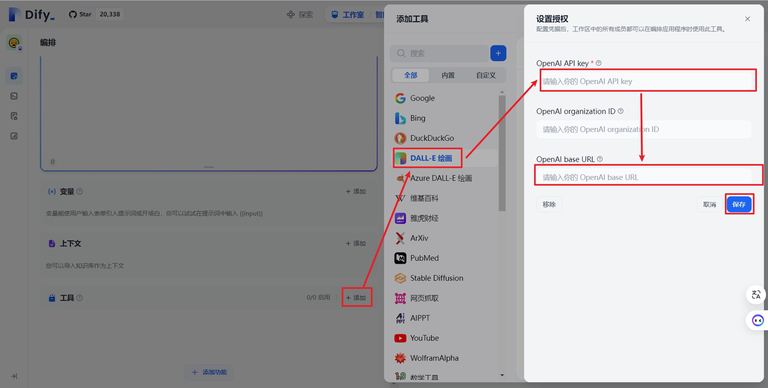Click 添加 in the 工具 section

point(356,298)
